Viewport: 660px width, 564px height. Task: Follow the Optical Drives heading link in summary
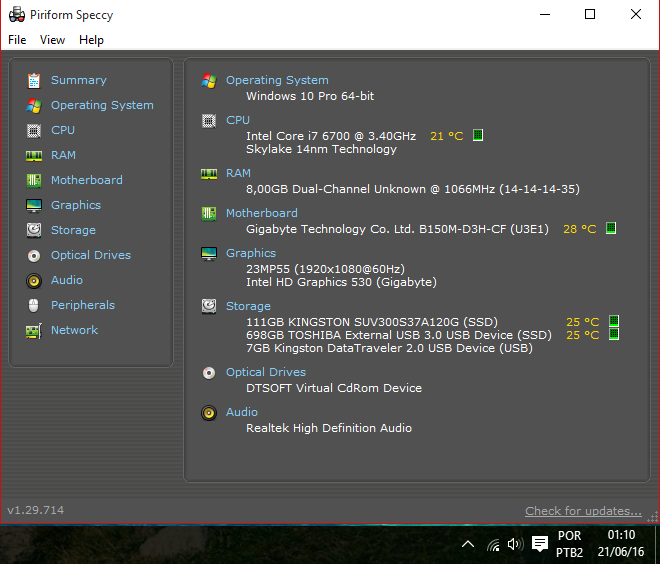click(x=266, y=372)
